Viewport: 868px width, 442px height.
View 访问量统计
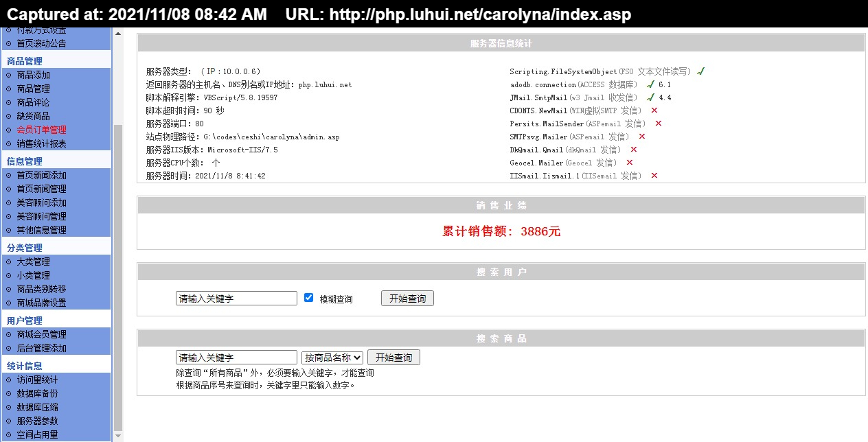37,380
